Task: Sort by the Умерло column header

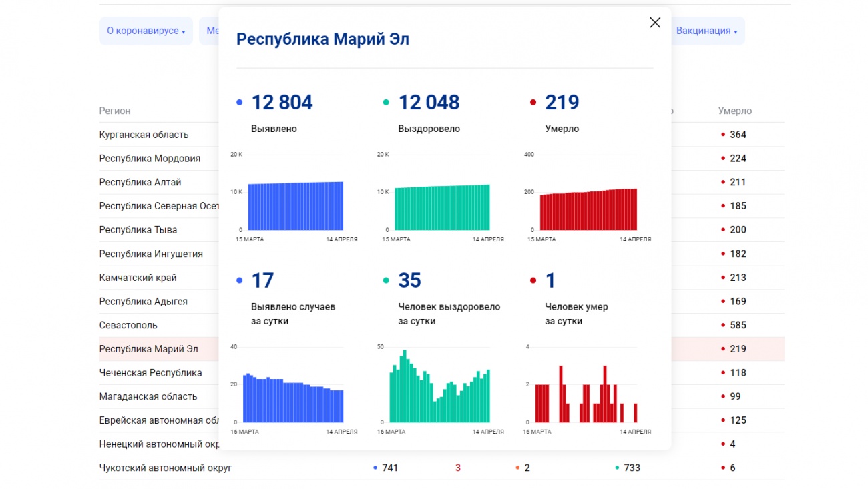Action: tap(734, 111)
